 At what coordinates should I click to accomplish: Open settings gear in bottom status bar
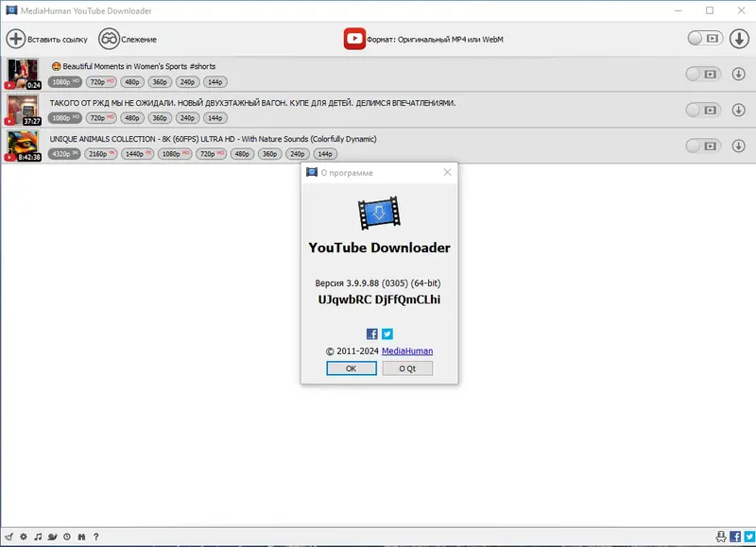point(24,537)
